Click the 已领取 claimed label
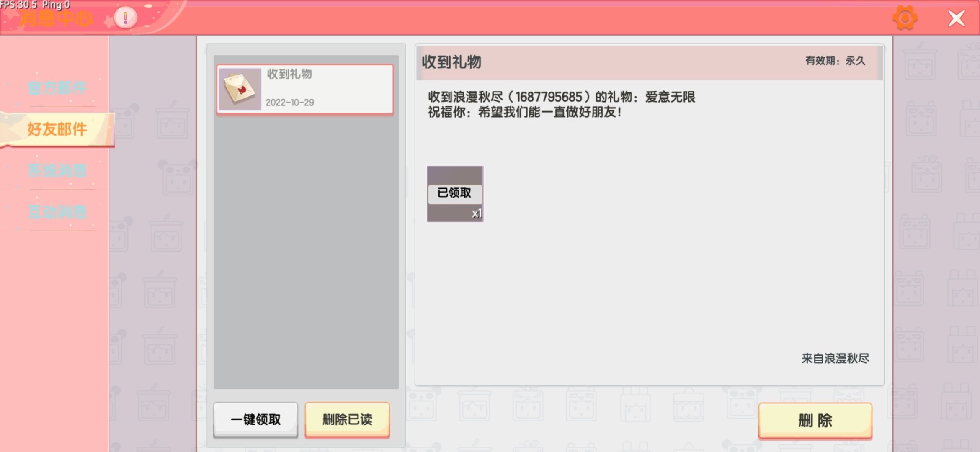 tap(454, 193)
